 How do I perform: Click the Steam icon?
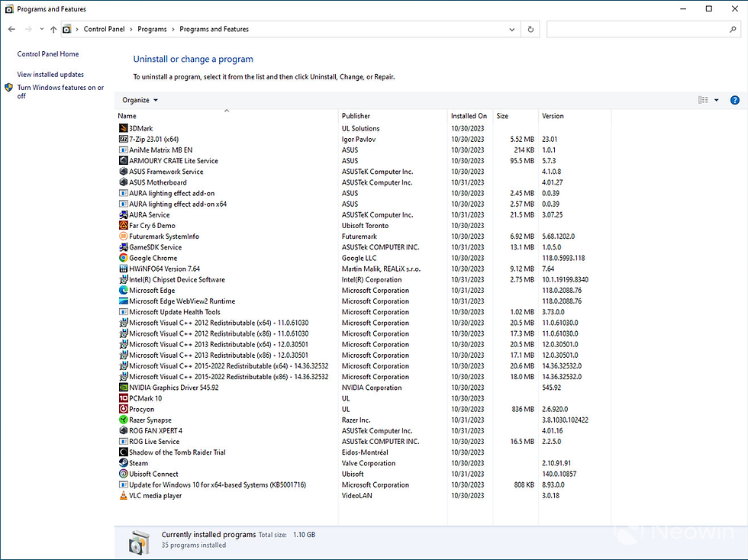tap(123, 463)
